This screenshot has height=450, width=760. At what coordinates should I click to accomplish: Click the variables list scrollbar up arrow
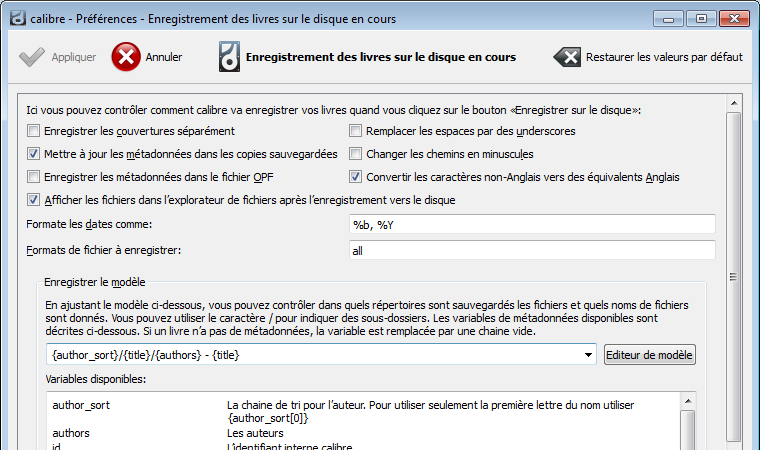pyautogui.click(x=688, y=401)
